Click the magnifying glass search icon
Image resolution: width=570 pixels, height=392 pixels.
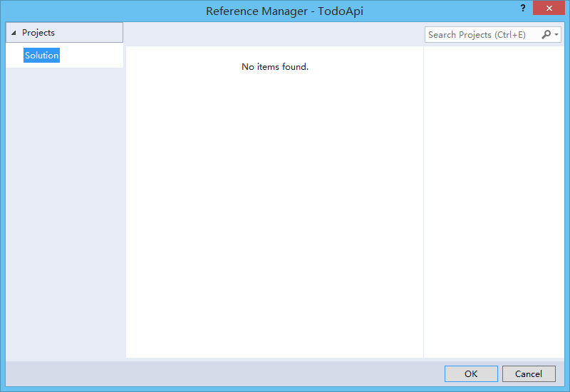546,34
